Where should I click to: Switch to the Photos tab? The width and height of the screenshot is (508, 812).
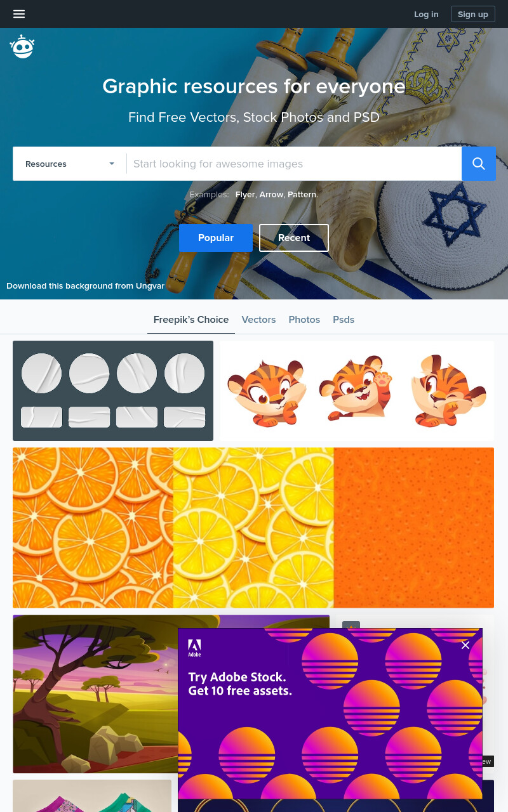(x=304, y=320)
